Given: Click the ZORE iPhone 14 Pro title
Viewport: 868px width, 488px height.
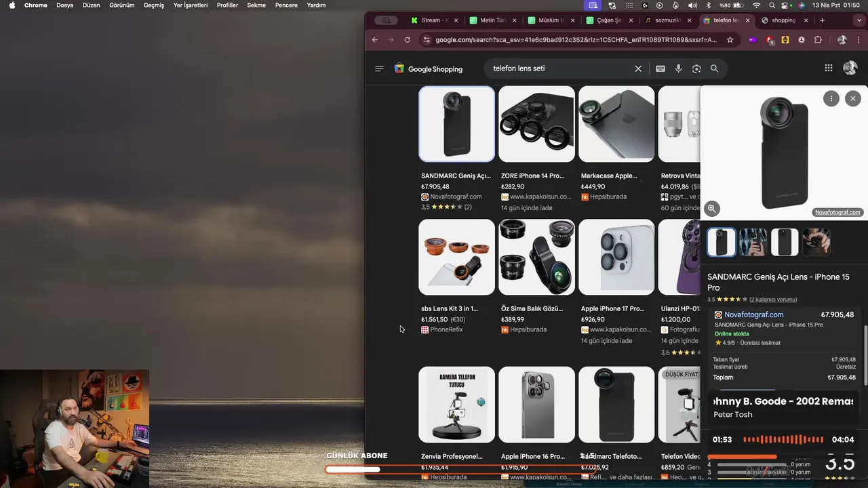Looking at the screenshot, I should click(532, 176).
